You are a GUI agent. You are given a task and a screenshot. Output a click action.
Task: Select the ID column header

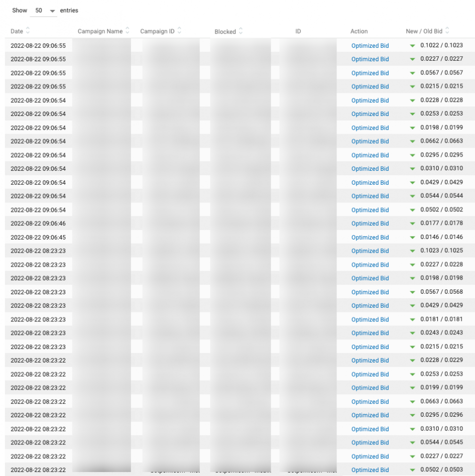297,31
